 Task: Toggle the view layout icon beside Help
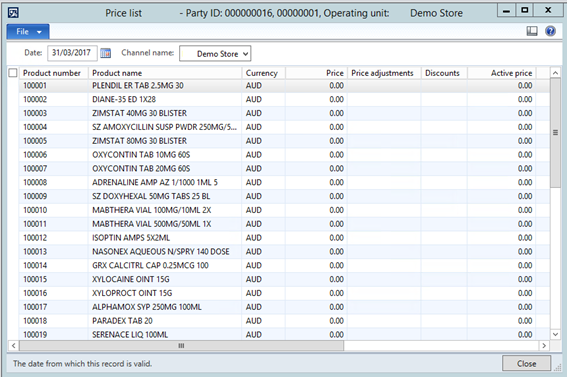(x=532, y=31)
